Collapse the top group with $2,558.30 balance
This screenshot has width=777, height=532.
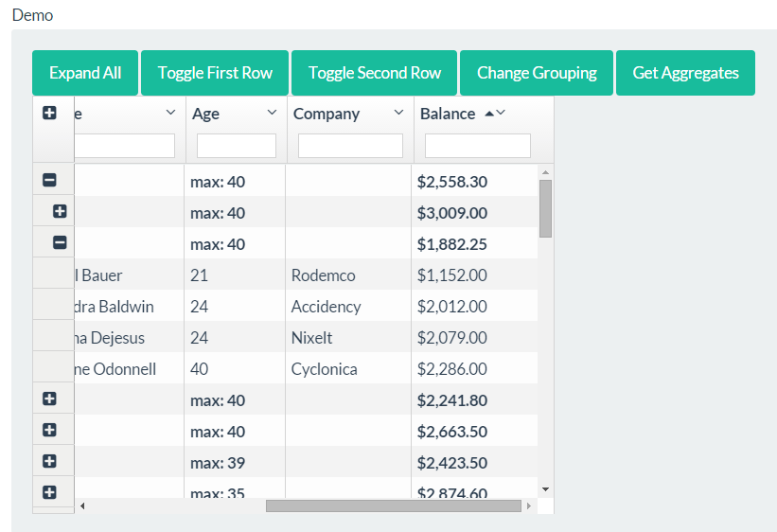point(50,180)
